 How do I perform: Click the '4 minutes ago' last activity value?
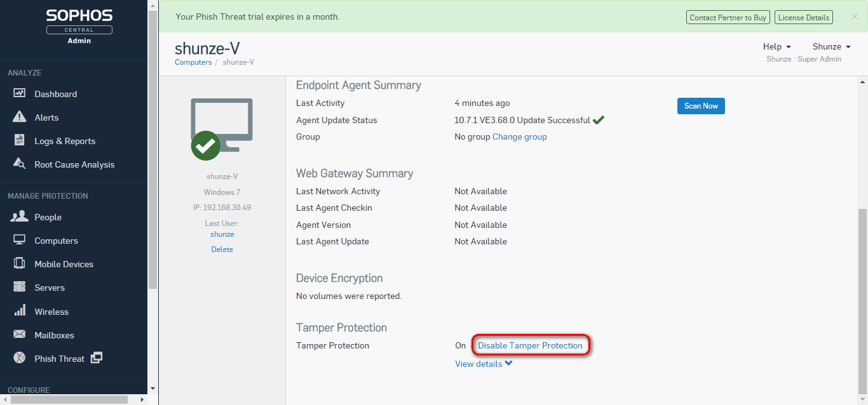tap(482, 103)
